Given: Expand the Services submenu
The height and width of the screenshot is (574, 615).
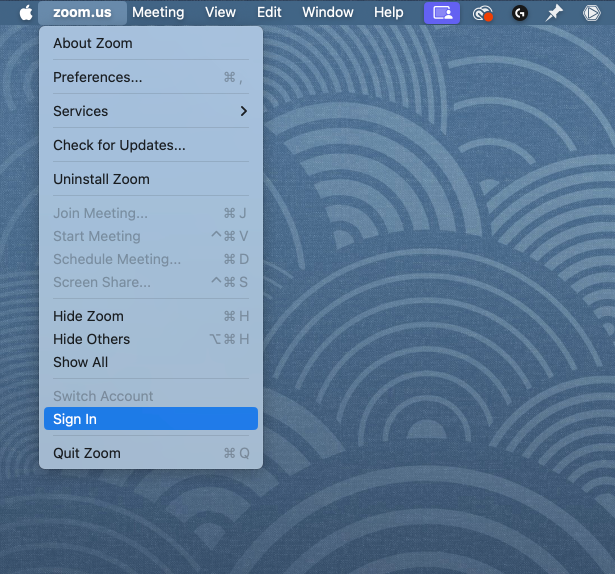Looking at the screenshot, I should point(151,111).
